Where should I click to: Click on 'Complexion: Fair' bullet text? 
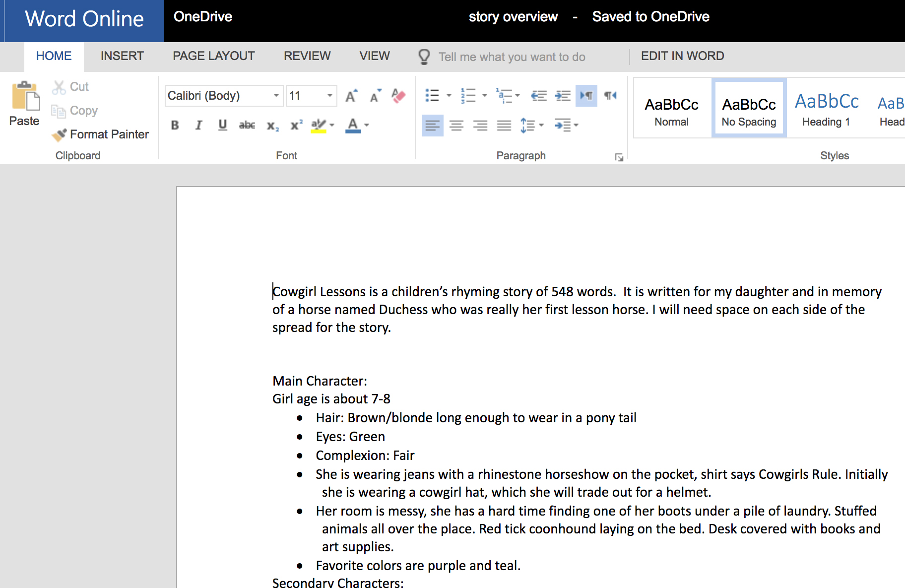[365, 456]
